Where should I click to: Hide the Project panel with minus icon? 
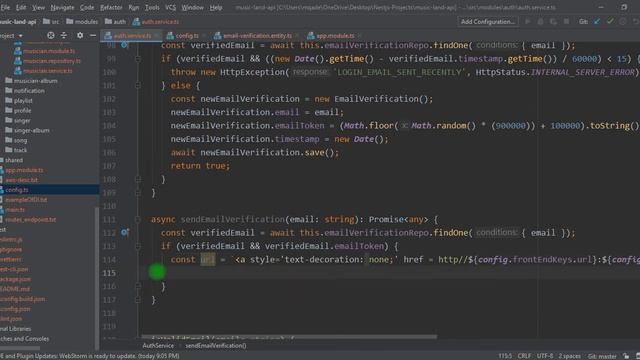point(93,36)
